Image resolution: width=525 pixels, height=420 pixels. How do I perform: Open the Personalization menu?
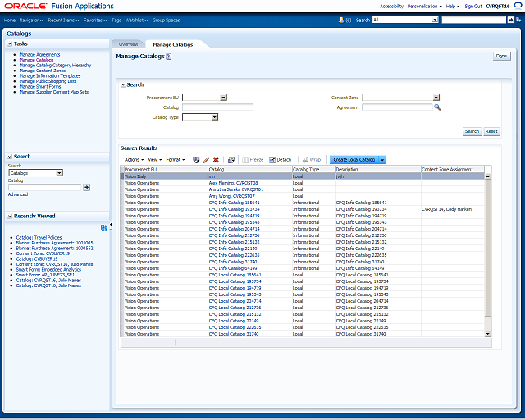coord(425,6)
